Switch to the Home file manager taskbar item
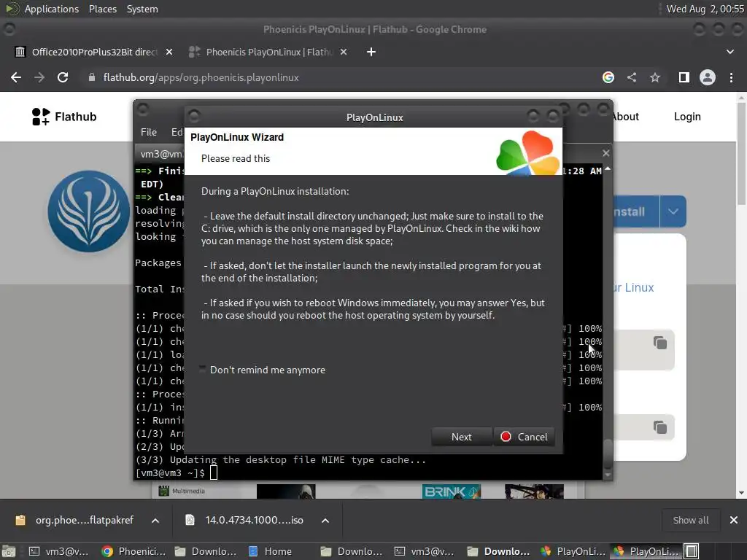The width and height of the screenshot is (747, 560). click(270, 551)
